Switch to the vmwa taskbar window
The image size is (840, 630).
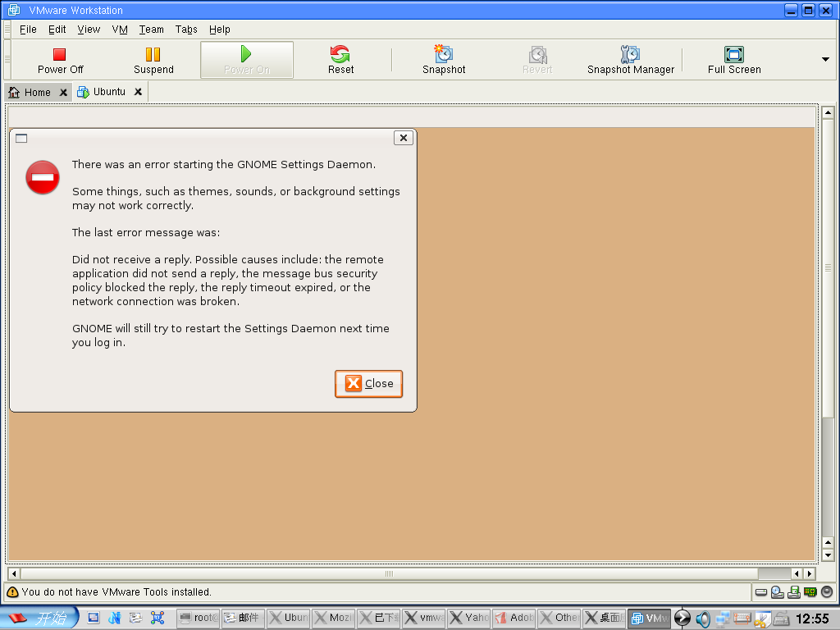tap(424, 618)
